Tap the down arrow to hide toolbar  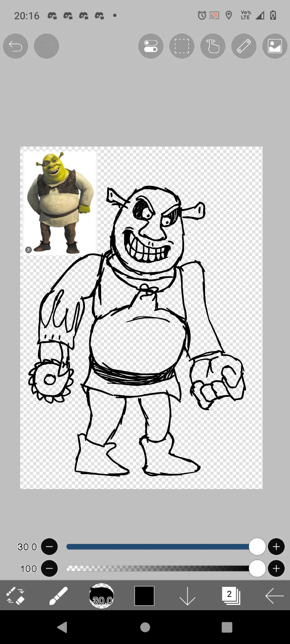(187, 596)
